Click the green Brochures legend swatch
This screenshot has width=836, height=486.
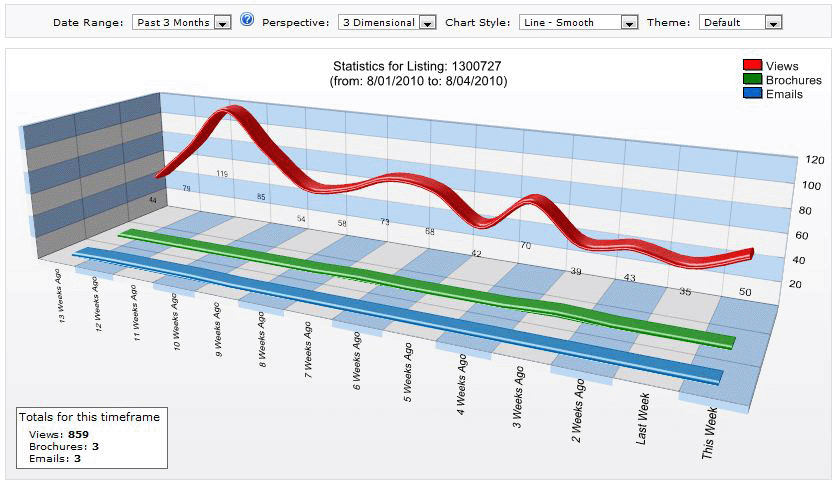tap(752, 80)
